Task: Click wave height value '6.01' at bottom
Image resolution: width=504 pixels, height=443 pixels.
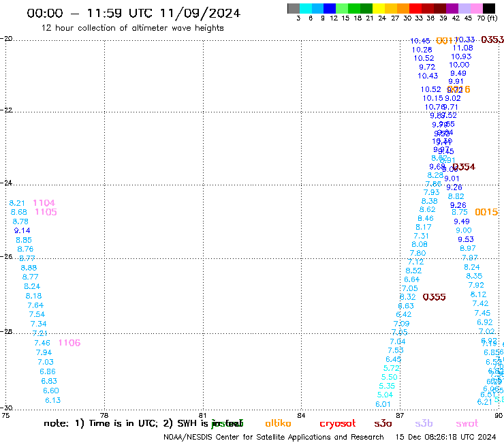Action: coord(383,404)
